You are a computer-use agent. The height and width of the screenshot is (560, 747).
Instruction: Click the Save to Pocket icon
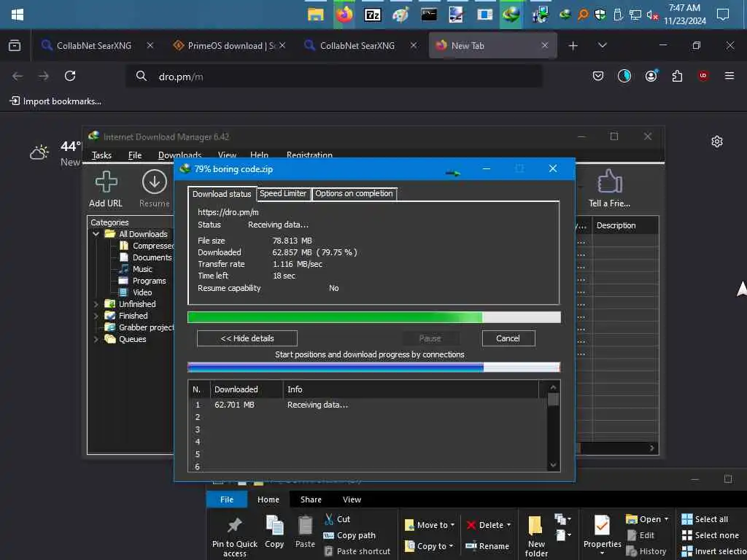click(598, 76)
